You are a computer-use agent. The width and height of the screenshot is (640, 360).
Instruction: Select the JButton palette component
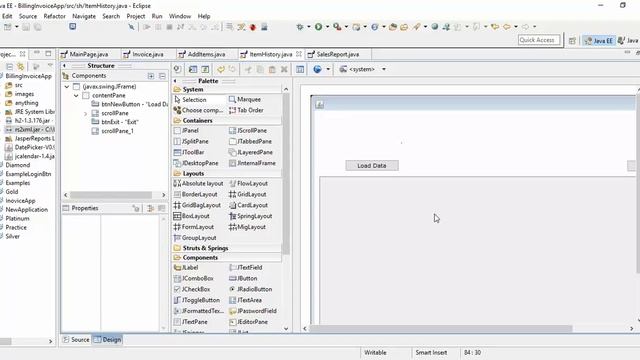pos(243,278)
